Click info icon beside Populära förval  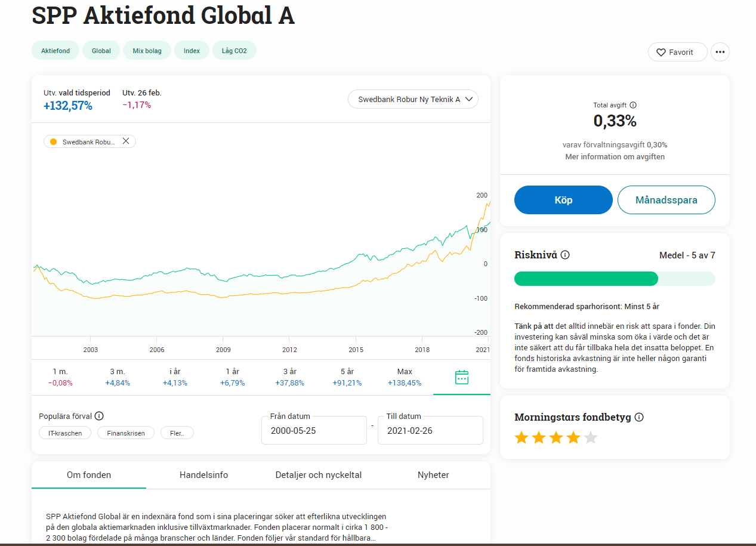tap(99, 417)
